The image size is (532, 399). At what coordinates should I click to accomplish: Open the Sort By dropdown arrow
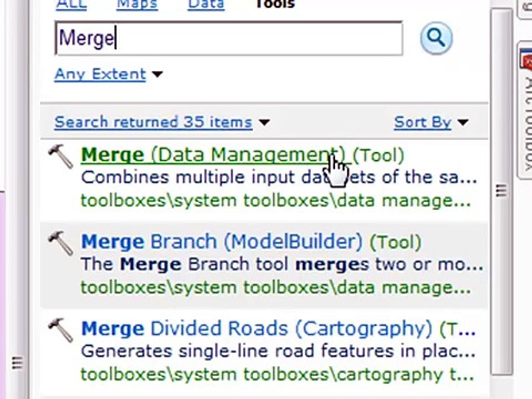click(463, 122)
